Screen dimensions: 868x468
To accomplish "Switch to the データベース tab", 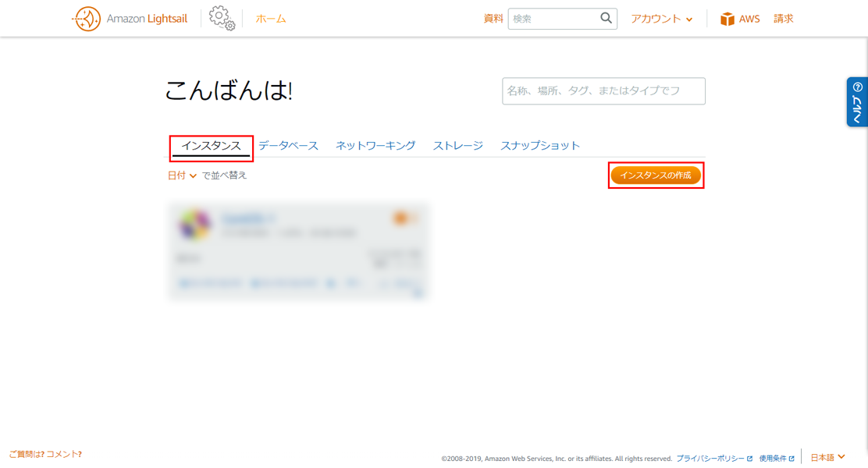I will pyautogui.click(x=288, y=146).
